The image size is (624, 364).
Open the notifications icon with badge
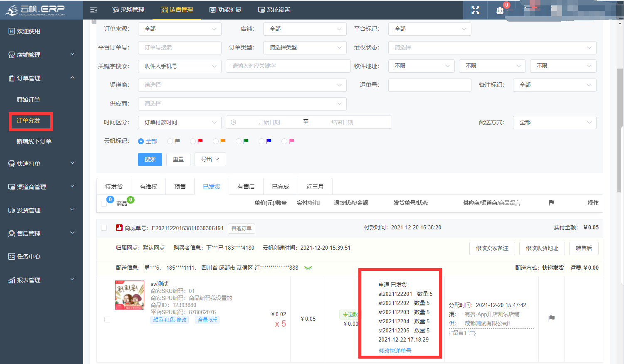point(500,10)
